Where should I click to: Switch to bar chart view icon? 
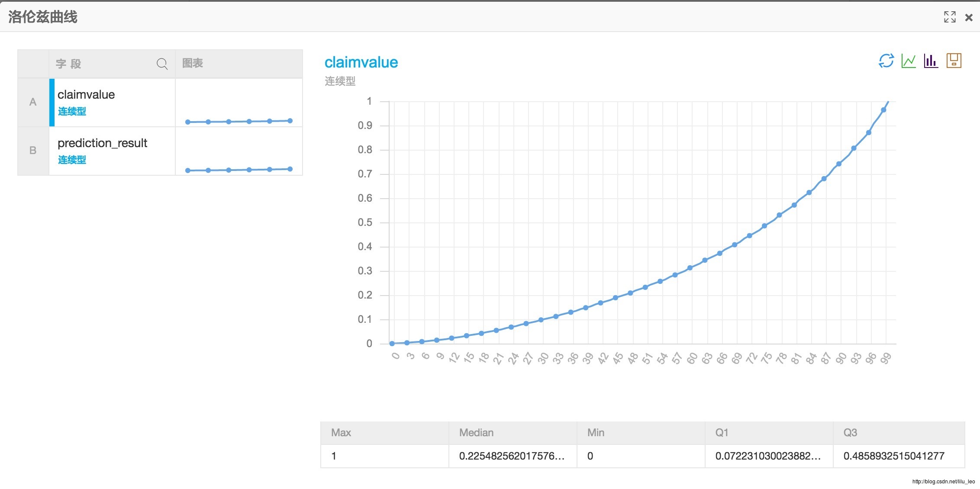click(931, 61)
